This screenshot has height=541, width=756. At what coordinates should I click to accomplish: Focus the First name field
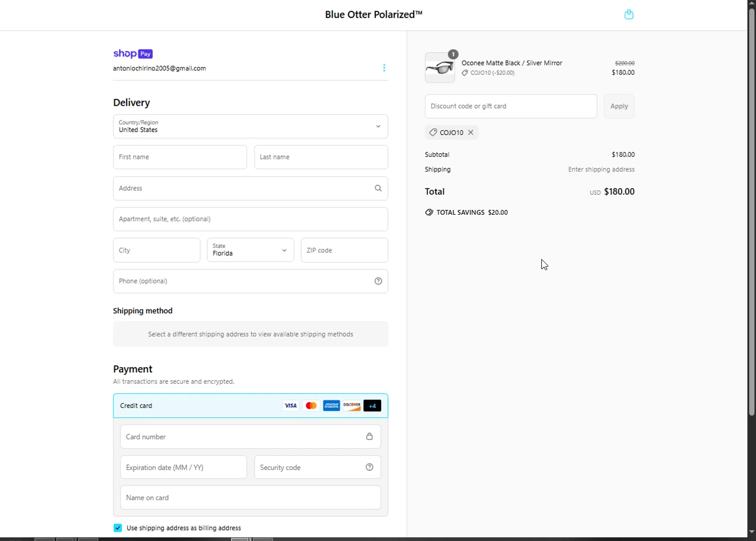pyautogui.click(x=180, y=157)
